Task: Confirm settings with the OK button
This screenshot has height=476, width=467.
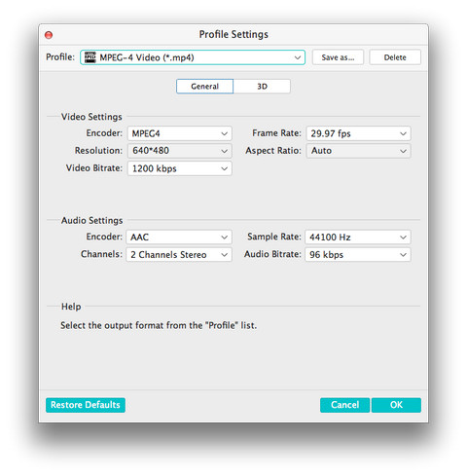Action: pos(396,405)
